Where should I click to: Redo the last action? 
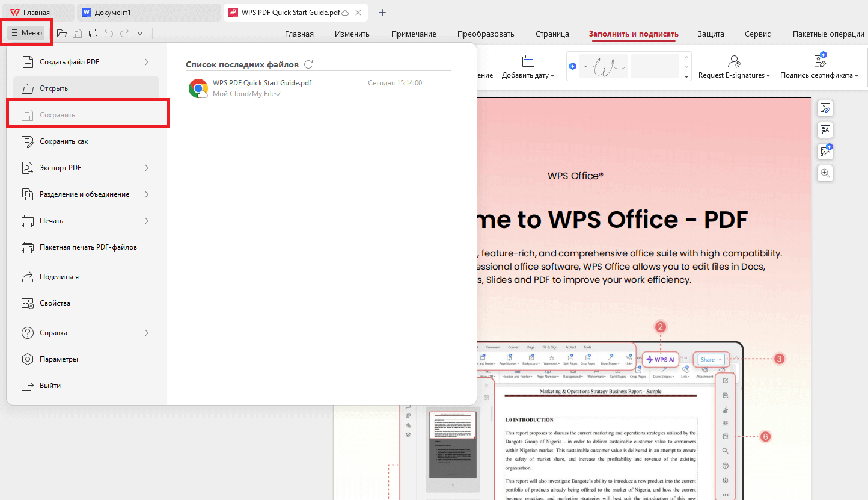(x=124, y=34)
